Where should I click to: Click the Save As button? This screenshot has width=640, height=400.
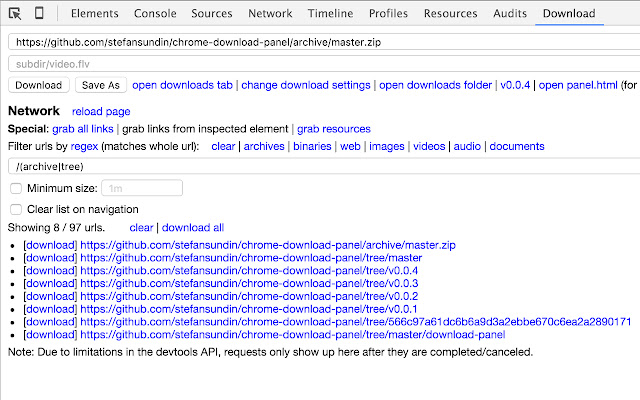101,85
